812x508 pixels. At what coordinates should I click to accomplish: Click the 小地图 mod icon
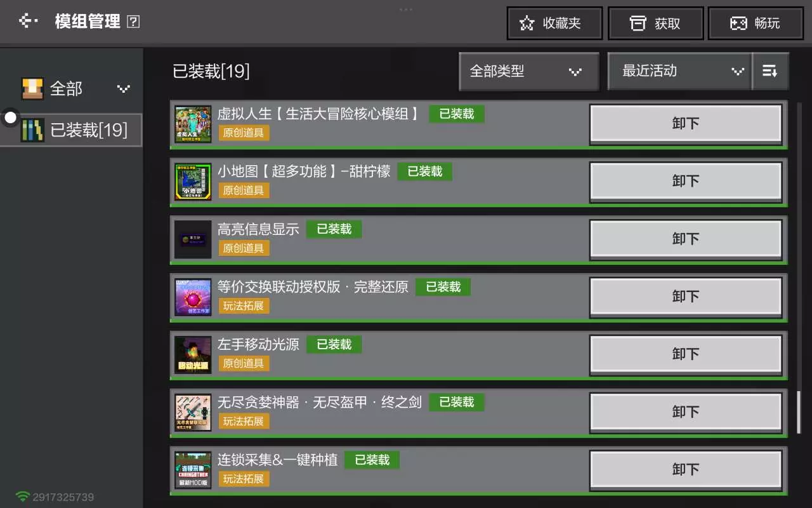click(x=193, y=182)
